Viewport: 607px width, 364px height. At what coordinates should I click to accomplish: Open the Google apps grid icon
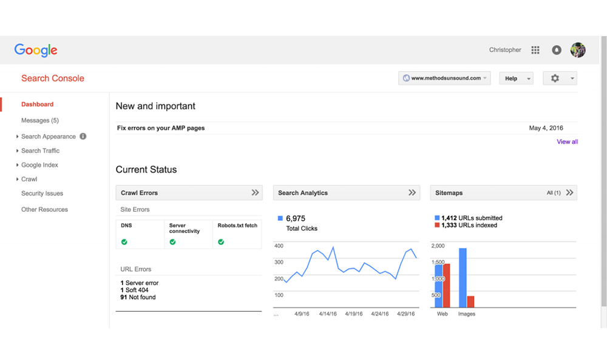535,50
